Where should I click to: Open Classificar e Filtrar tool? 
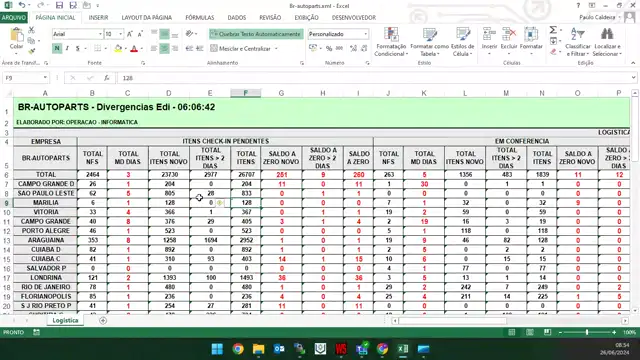pos(578,41)
